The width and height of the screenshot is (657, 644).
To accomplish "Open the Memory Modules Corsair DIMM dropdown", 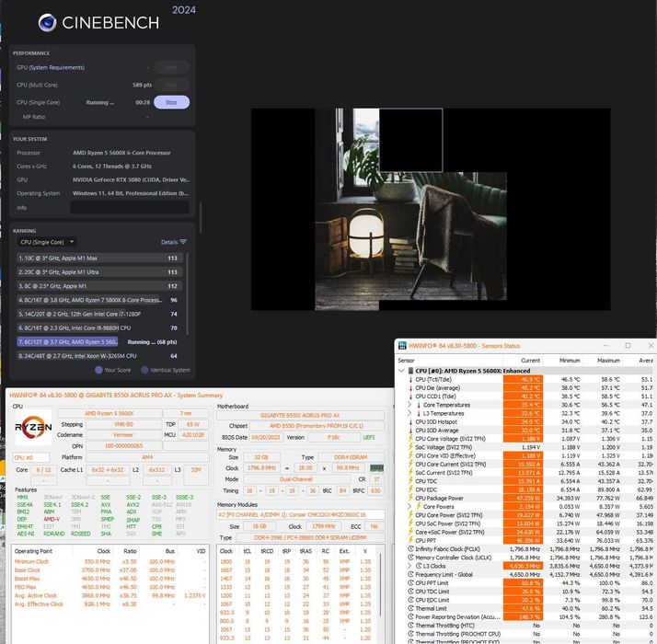I will point(300,514).
